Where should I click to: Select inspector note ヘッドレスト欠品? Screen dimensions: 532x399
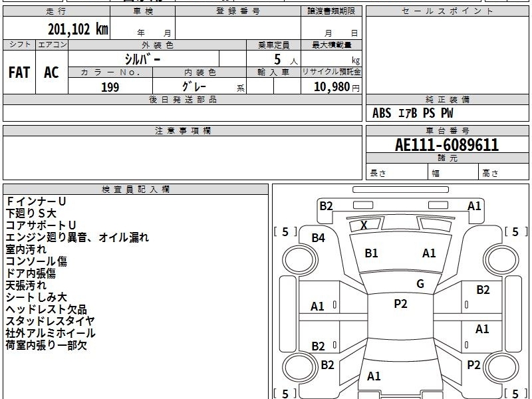tap(46, 309)
